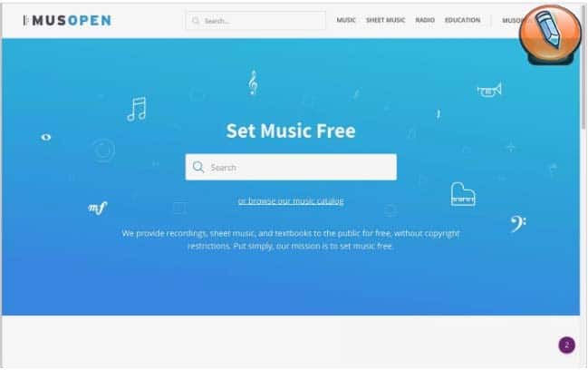
Task: Click the mezzo-forte mf symbol
Action: point(98,208)
